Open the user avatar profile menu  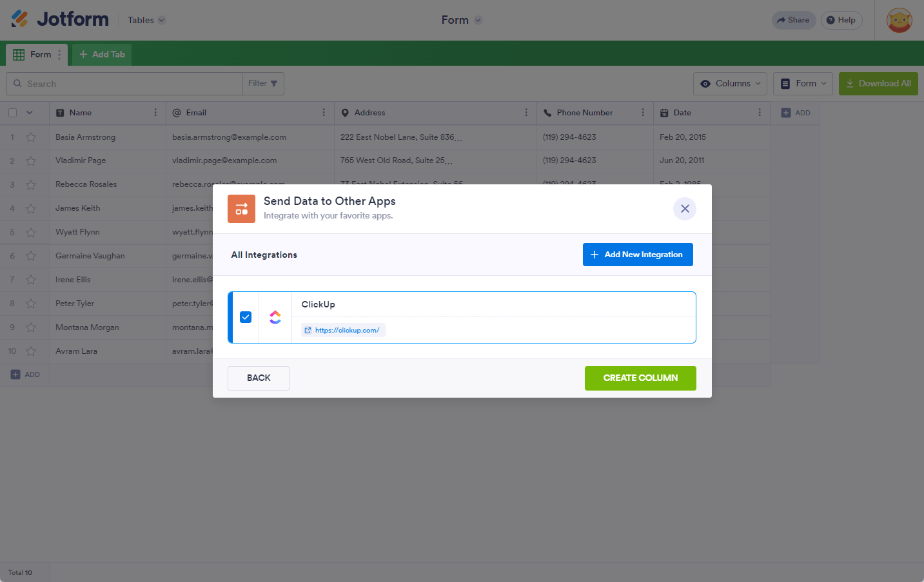coord(899,20)
